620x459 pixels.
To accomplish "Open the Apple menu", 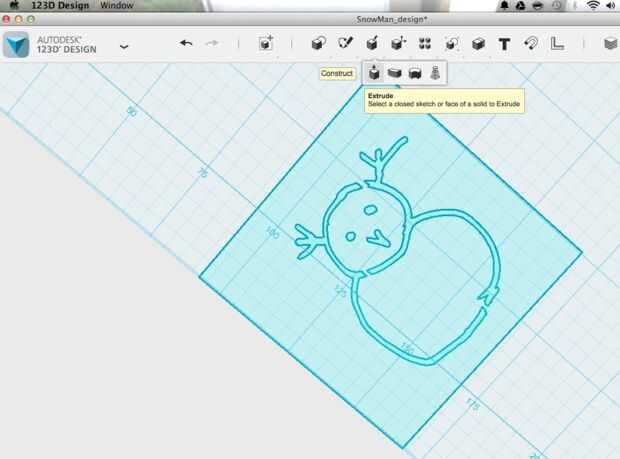I will click(14, 5).
